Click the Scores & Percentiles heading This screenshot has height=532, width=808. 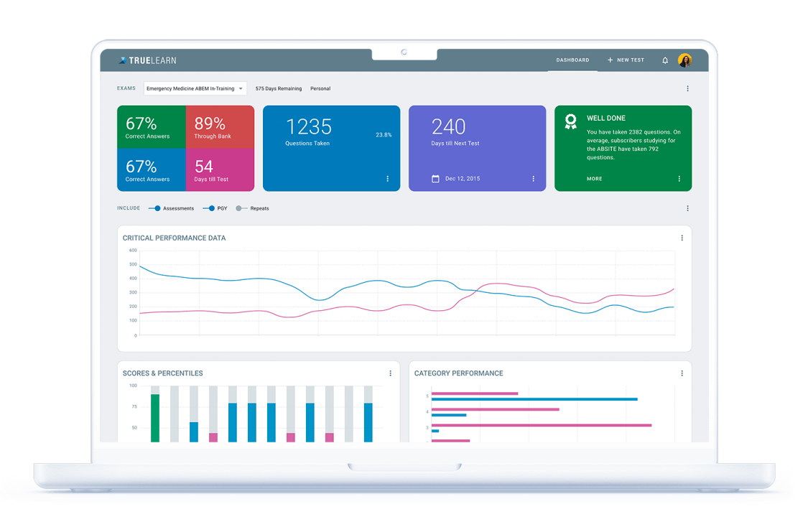[163, 373]
